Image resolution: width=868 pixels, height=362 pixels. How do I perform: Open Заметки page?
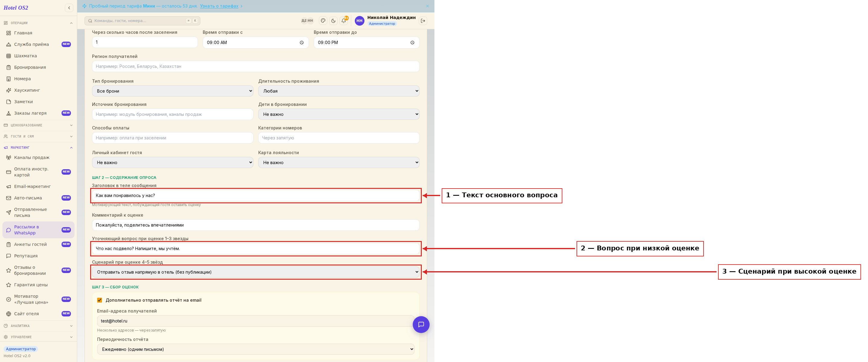point(38,101)
